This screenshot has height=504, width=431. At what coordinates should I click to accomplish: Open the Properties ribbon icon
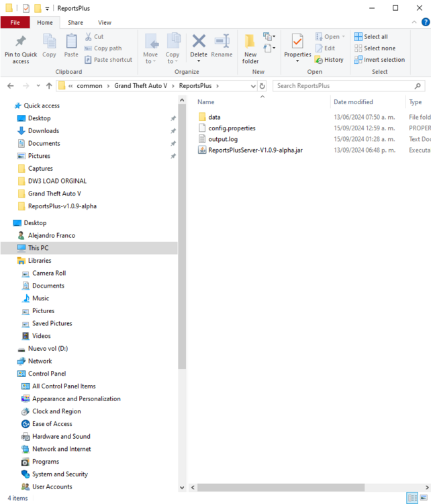[297, 41]
